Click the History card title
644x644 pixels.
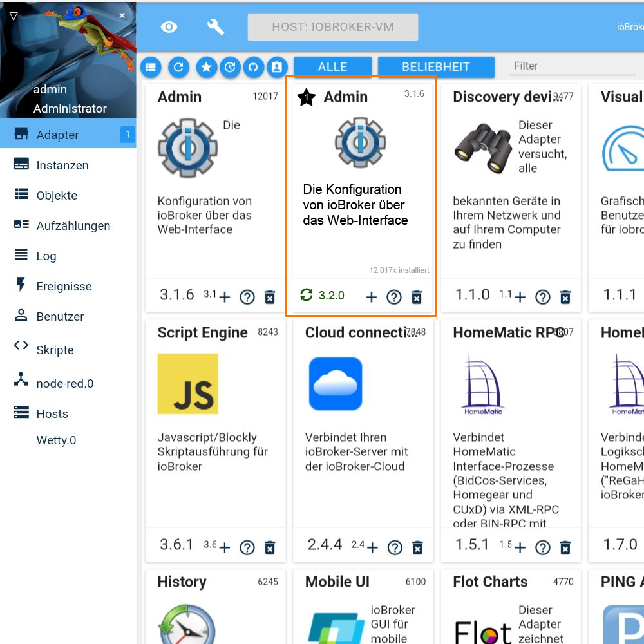pyautogui.click(x=182, y=582)
